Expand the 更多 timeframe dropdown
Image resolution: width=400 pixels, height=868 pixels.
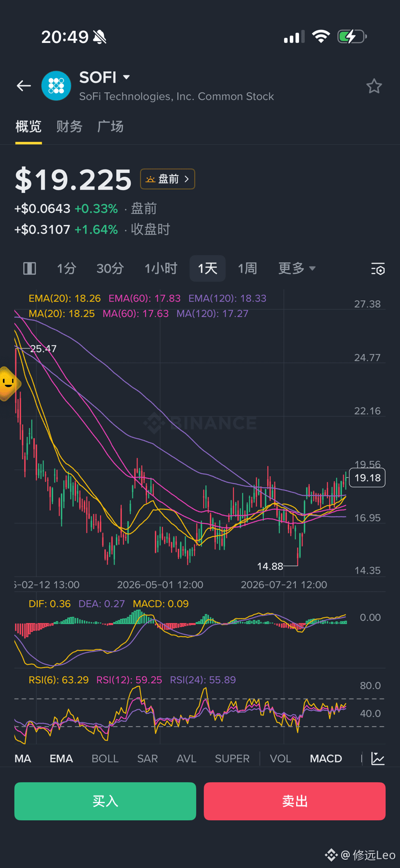[x=297, y=268]
